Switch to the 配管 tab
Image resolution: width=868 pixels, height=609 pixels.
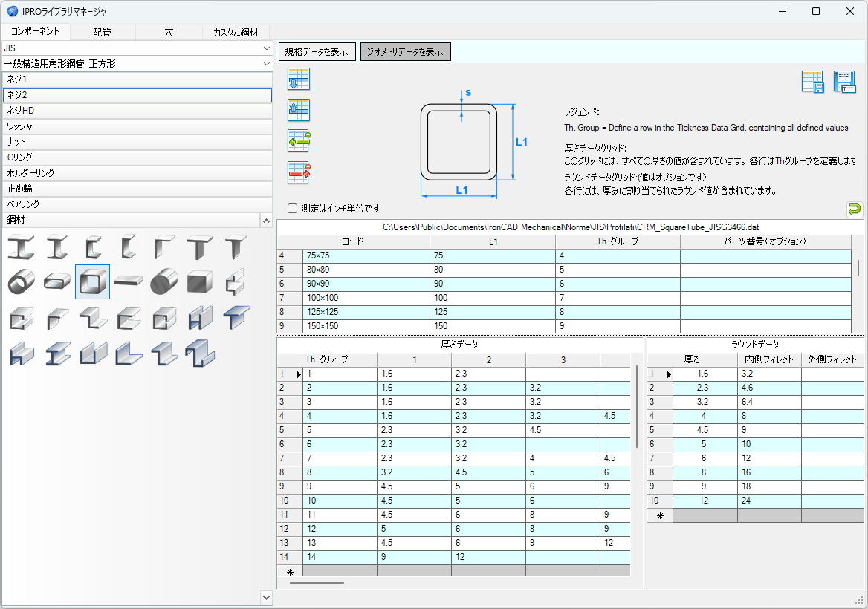click(102, 33)
